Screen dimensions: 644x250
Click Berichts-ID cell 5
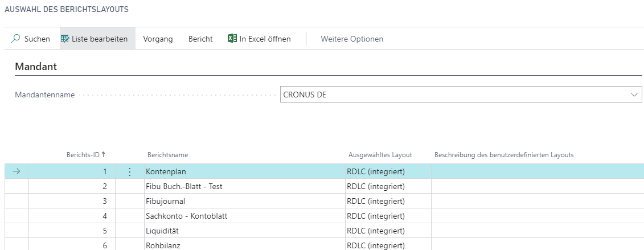[x=72, y=231]
